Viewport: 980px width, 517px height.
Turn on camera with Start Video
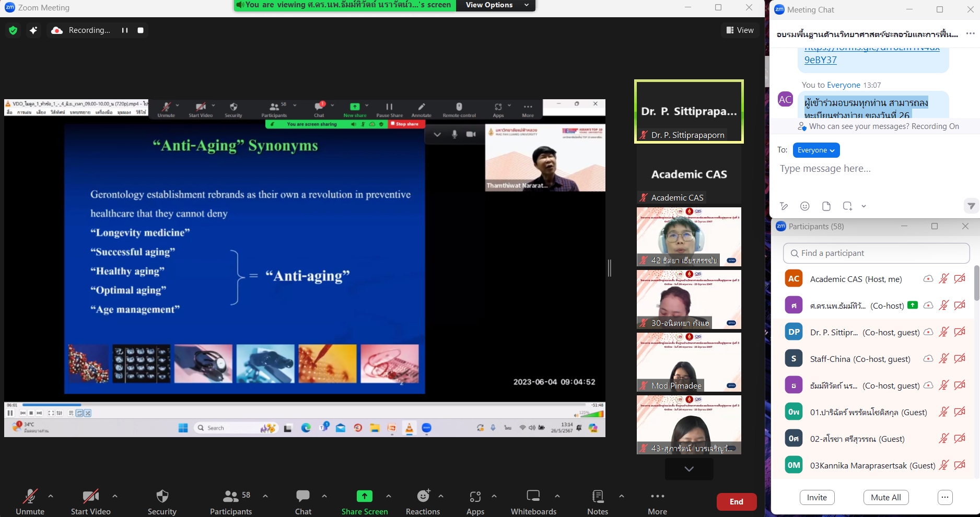(90, 501)
